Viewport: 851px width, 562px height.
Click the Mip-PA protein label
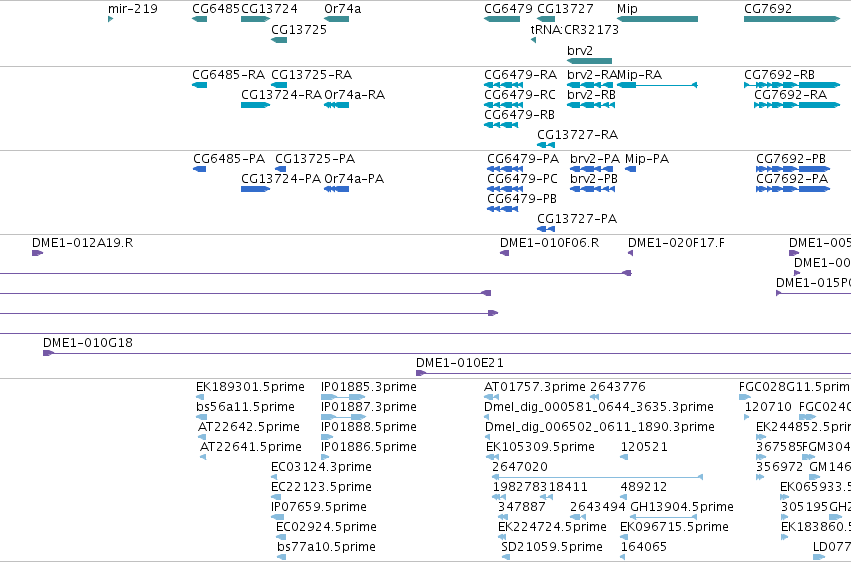[x=647, y=158]
